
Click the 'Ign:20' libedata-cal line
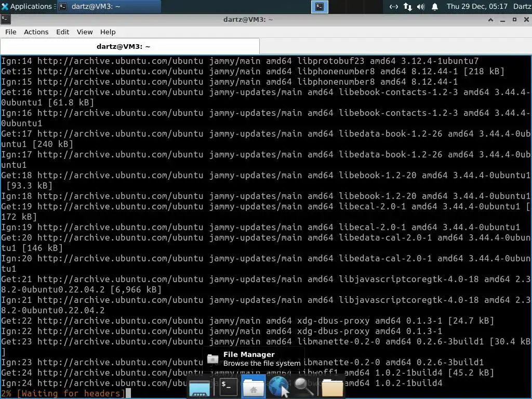point(265,258)
